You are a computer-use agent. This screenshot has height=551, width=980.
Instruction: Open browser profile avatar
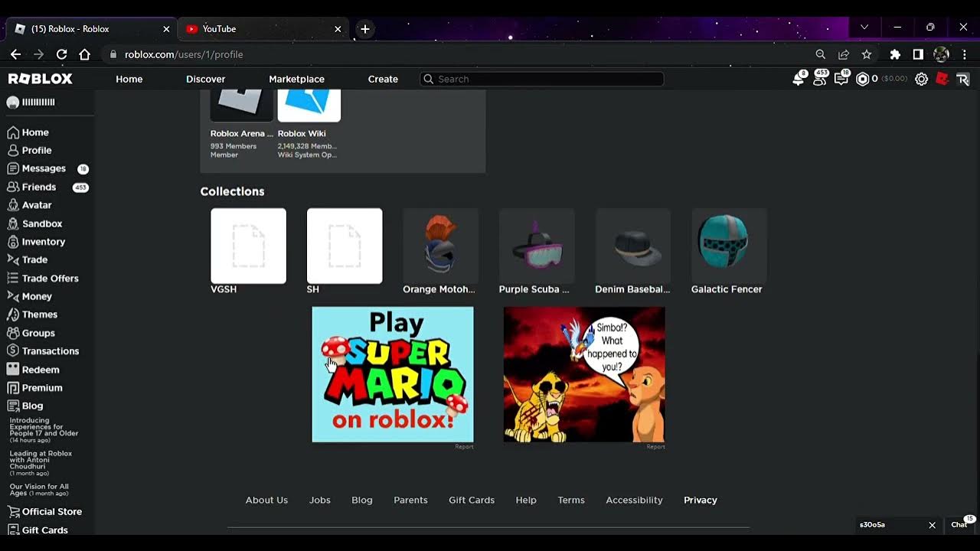point(942,54)
